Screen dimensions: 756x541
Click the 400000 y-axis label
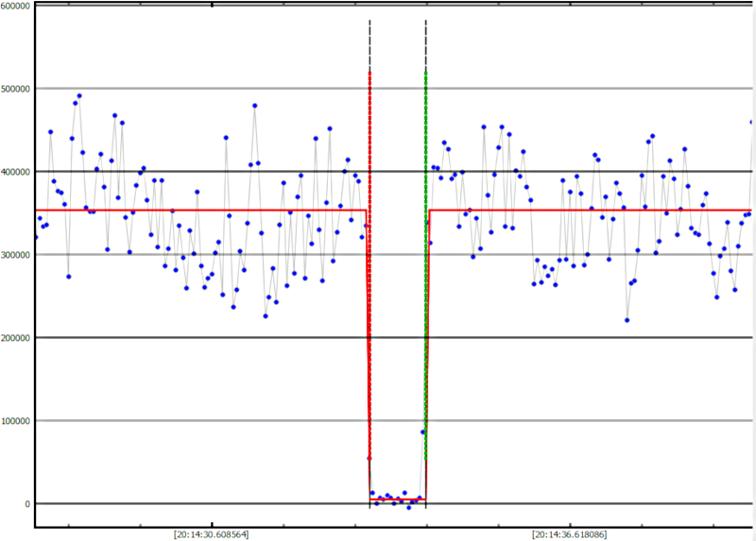pos(16,172)
